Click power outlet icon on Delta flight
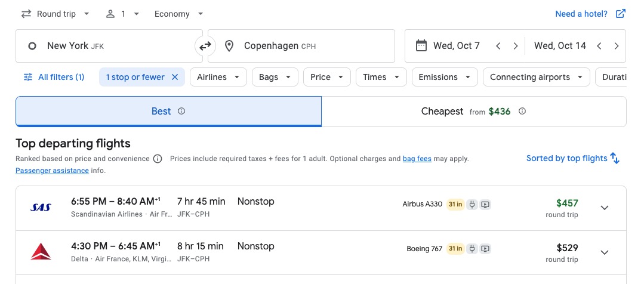Viewport: 644px width, 284px height. tap(472, 248)
